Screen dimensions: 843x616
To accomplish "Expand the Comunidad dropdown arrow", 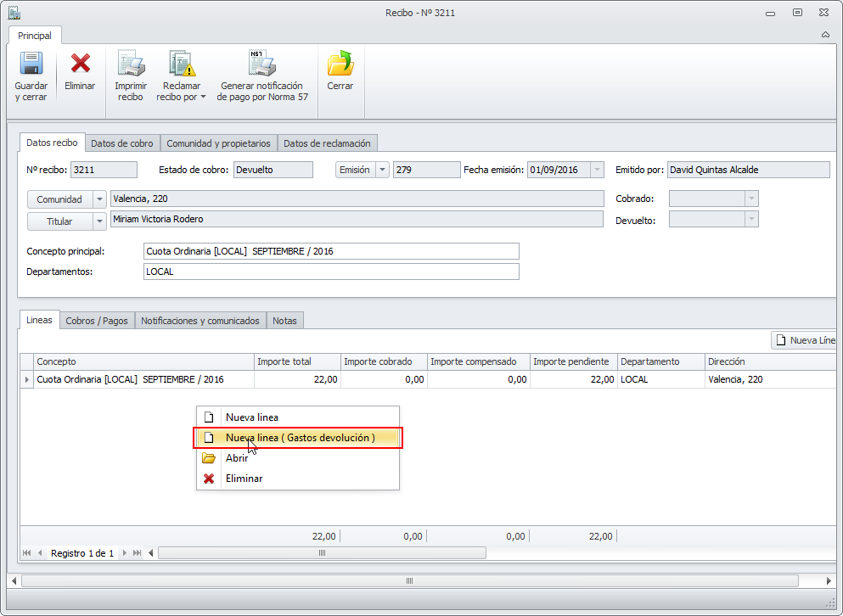I will pos(100,199).
